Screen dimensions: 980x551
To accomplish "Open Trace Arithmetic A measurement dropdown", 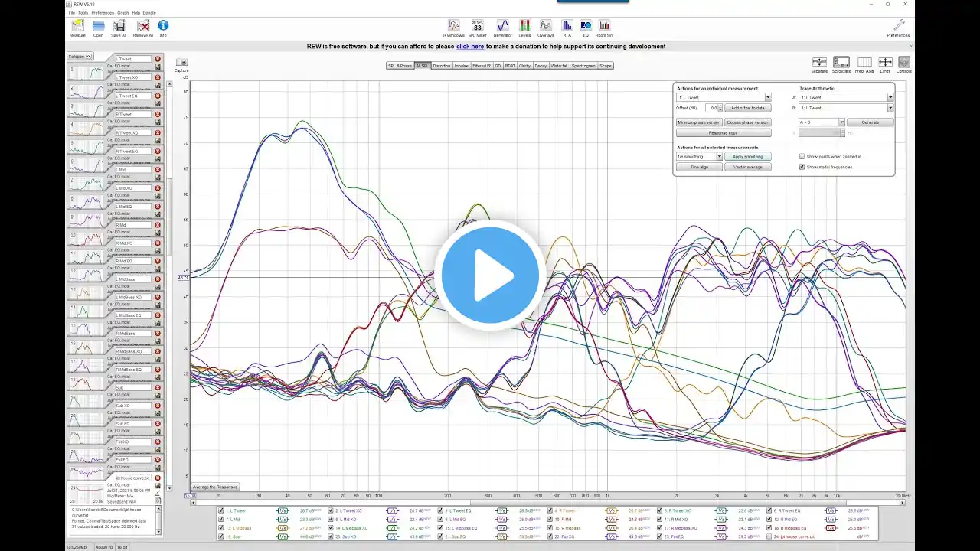I will tap(846, 97).
